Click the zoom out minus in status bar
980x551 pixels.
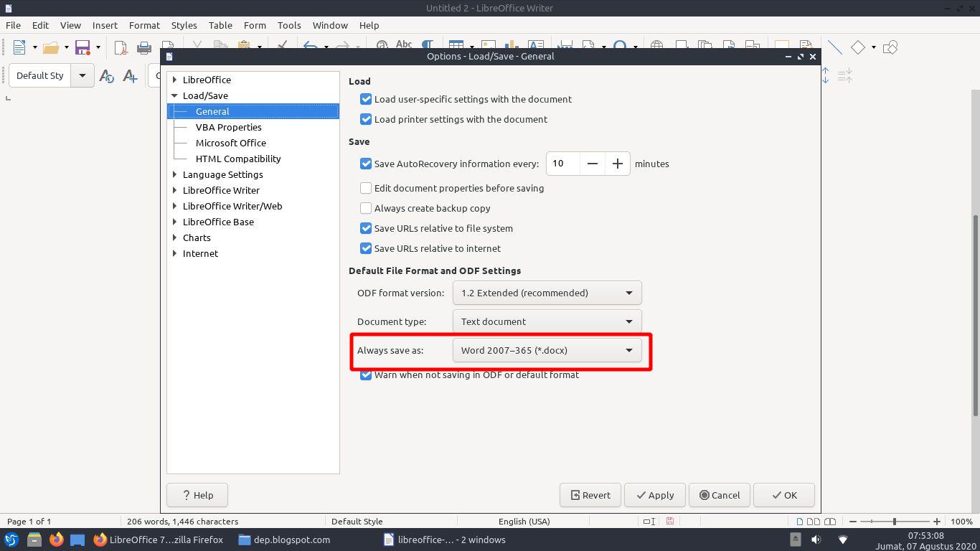tap(852, 522)
